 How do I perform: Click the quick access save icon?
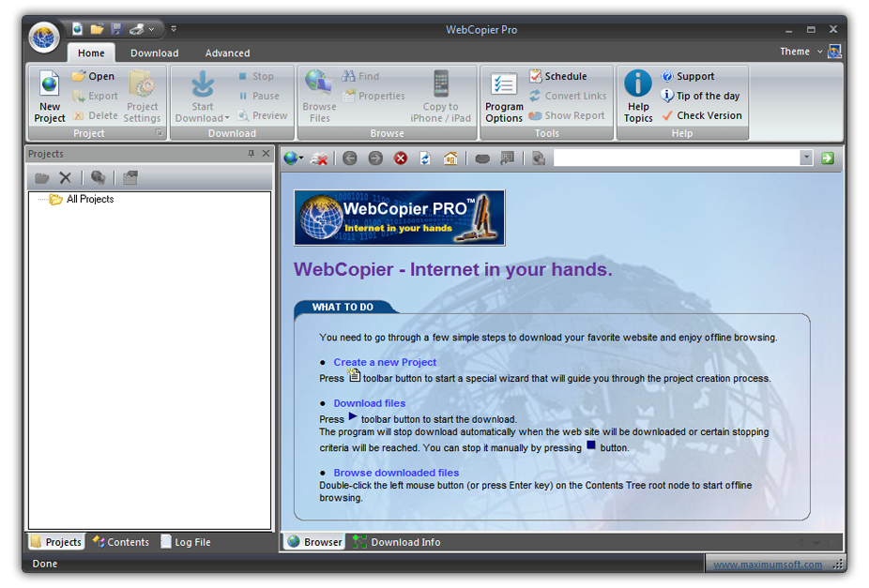(115, 28)
